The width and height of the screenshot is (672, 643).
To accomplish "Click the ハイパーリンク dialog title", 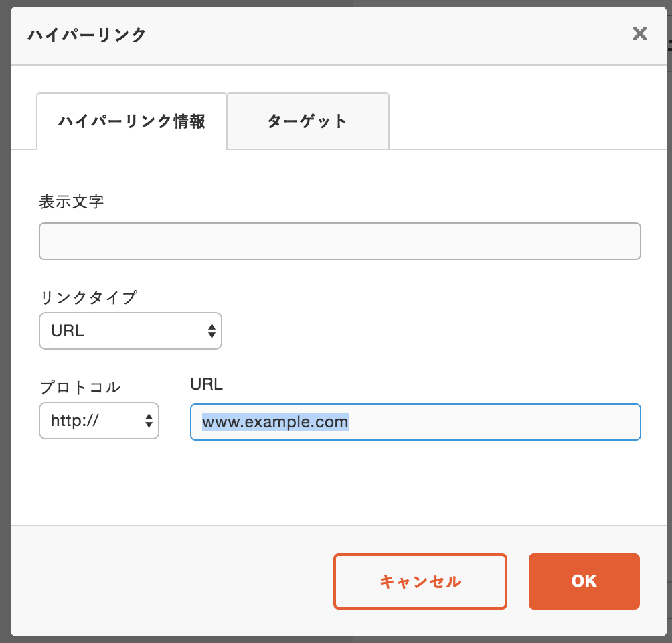I will (x=87, y=35).
